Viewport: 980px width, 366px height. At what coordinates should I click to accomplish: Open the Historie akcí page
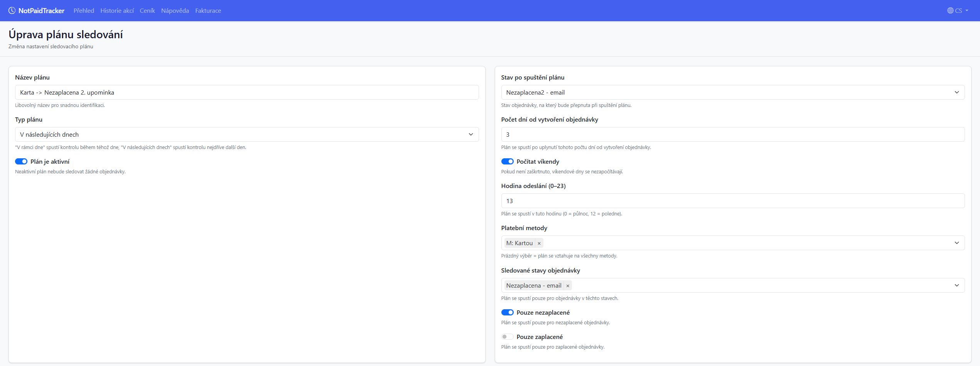coord(117,10)
